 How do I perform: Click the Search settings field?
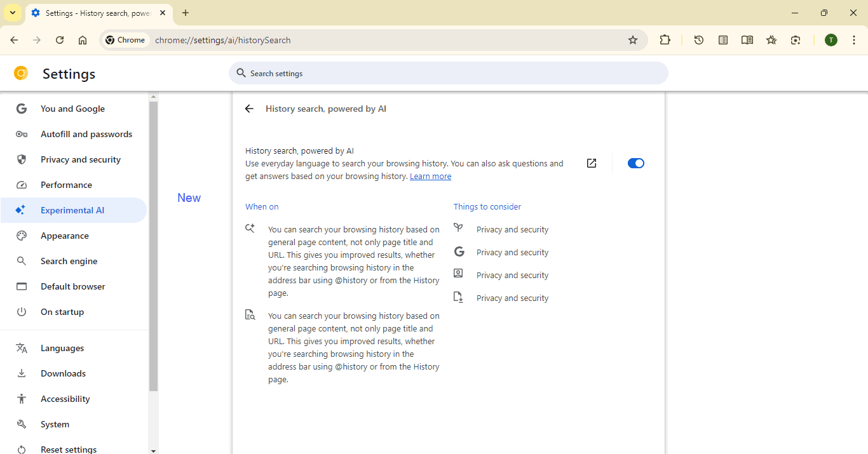click(449, 73)
